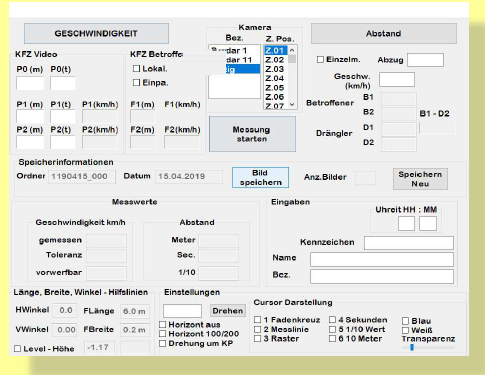Click the P0(t) input field
Screen dimensions: 485x375
click(x=63, y=83)
